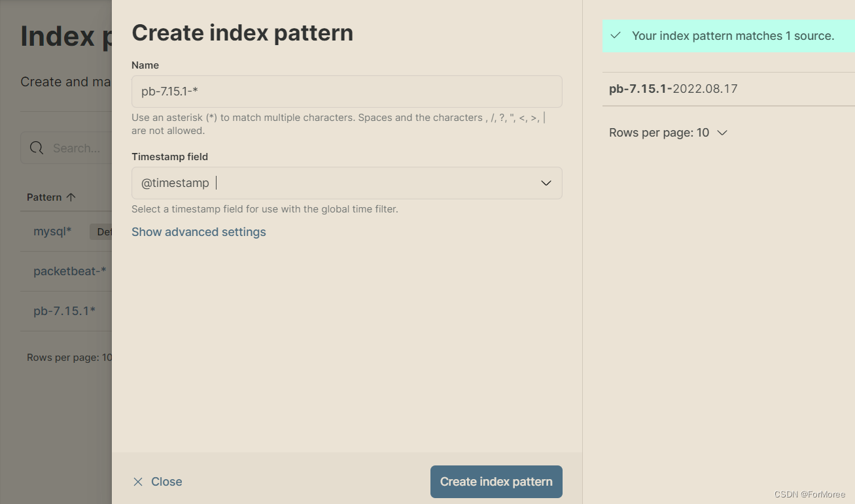
Task: Click the Create index pattern button
Action: (496, 482)
